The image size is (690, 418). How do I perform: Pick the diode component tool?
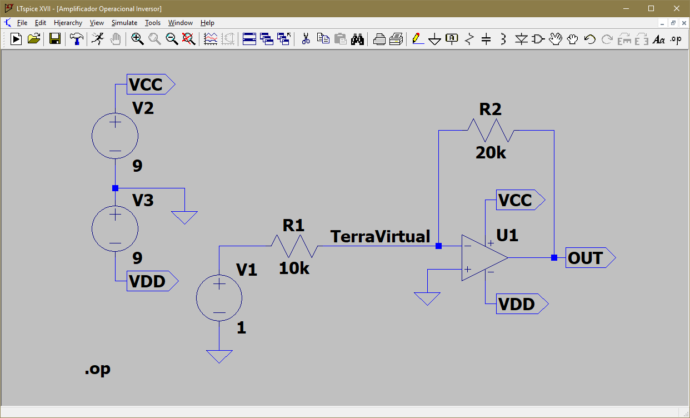pyautogui.click(x=520, y=39)
